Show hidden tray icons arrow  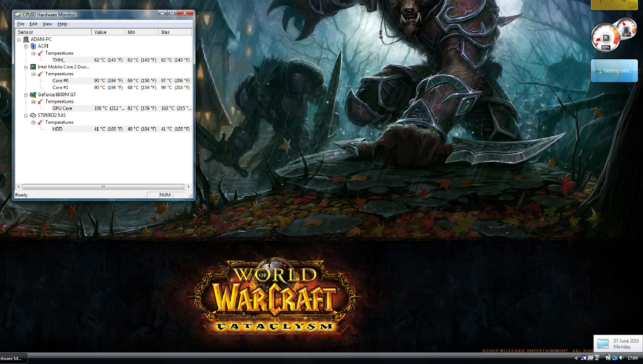point(576,358)
